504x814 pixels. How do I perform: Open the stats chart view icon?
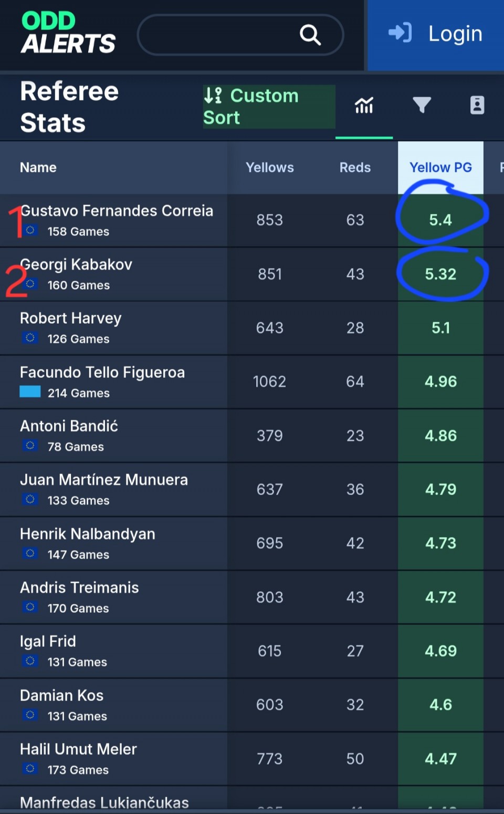[364, 105]
